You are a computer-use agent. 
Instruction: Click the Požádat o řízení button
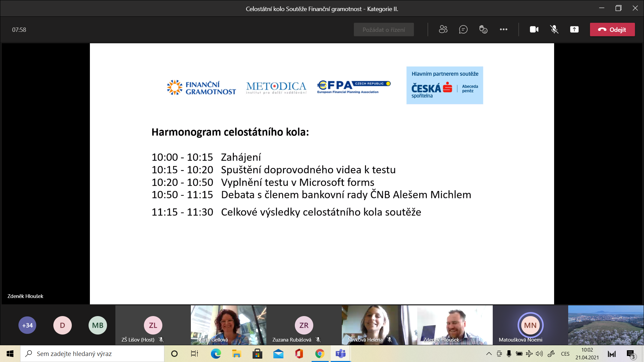point(384,29)
